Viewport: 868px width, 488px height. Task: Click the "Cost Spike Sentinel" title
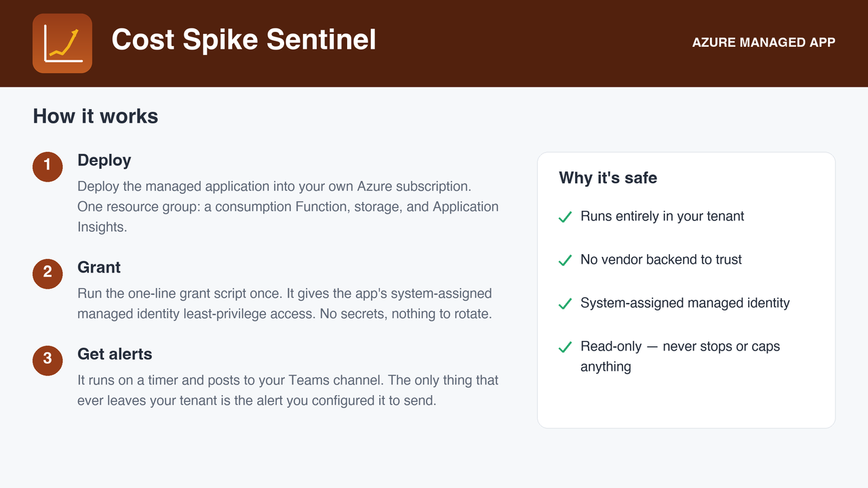[x=244, y=40]
